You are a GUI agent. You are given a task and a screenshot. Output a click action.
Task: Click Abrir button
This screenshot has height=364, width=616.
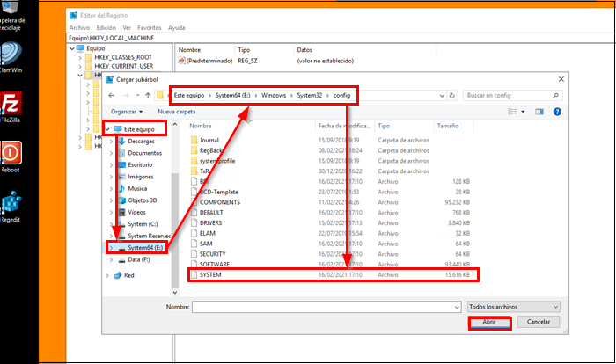(489, 322)
